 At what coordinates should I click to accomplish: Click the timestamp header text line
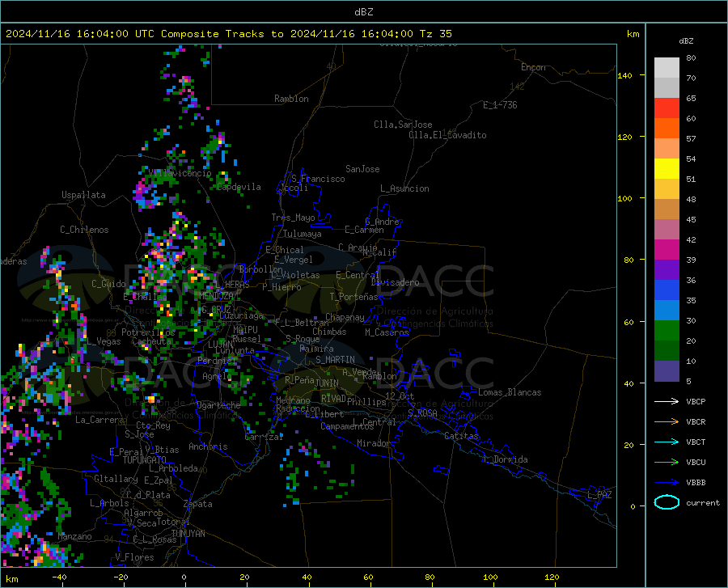[228, 34]
